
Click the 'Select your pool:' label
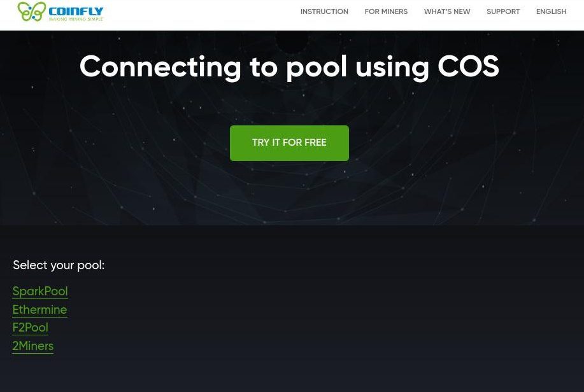tap(59, 265)
